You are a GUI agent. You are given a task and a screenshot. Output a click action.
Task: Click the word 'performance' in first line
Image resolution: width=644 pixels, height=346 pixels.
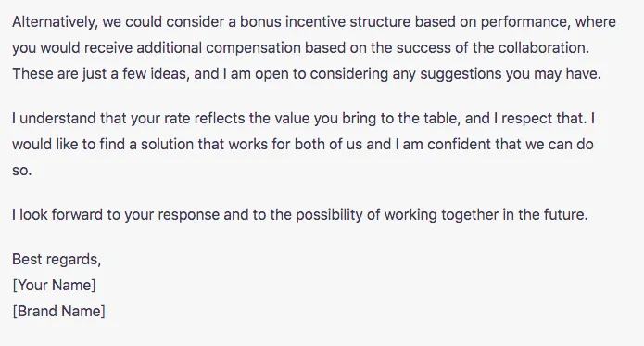[x=525, y=22]
